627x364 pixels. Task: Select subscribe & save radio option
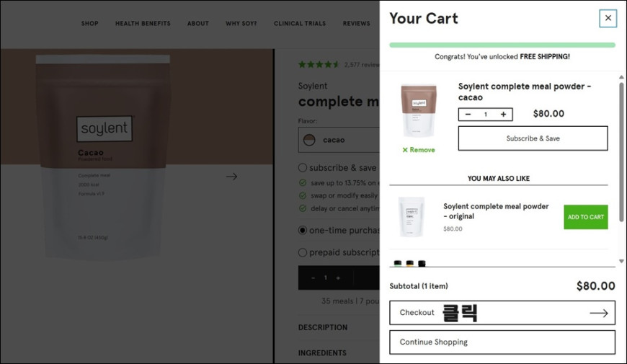pyautogui.click(x=303, y=168)
